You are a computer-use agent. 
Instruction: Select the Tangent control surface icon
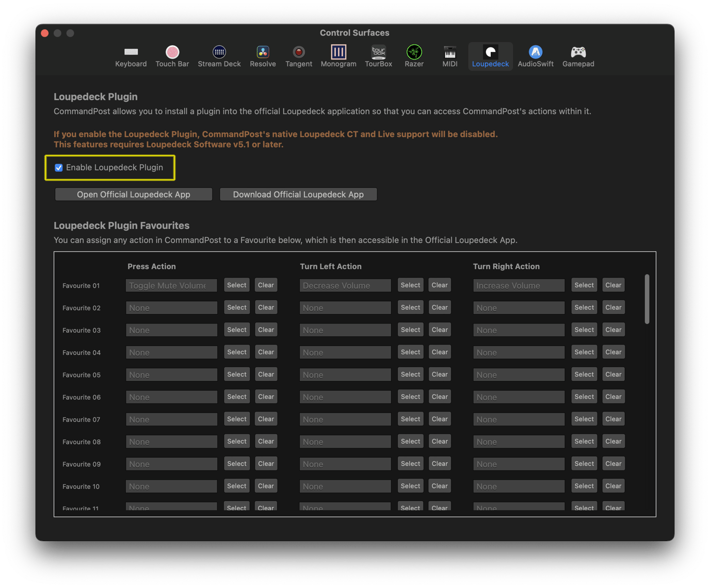click(x=299, y=56)
